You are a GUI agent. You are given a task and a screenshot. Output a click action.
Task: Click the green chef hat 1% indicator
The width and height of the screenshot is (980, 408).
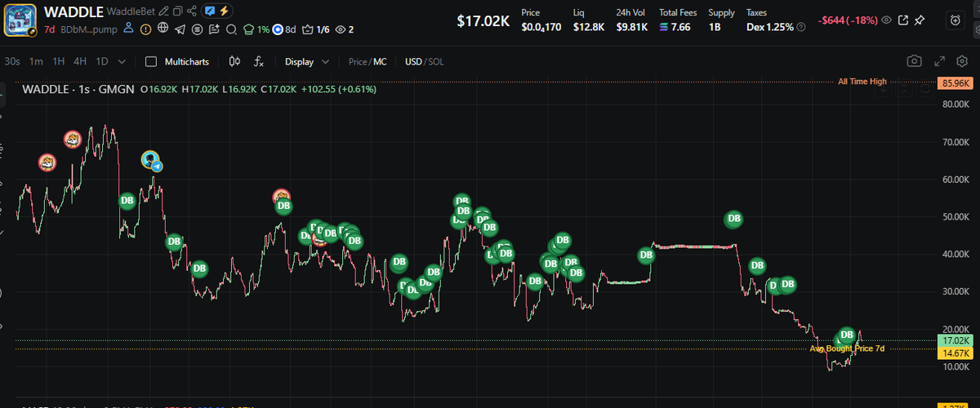point(256,29)
